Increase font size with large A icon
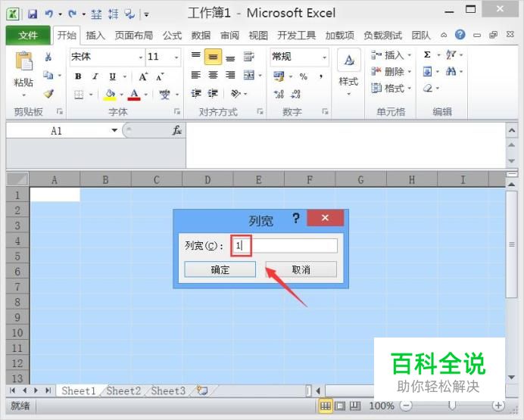Image resolution: width=524 pixels, height=420 pixels. (x=143, y=76)
